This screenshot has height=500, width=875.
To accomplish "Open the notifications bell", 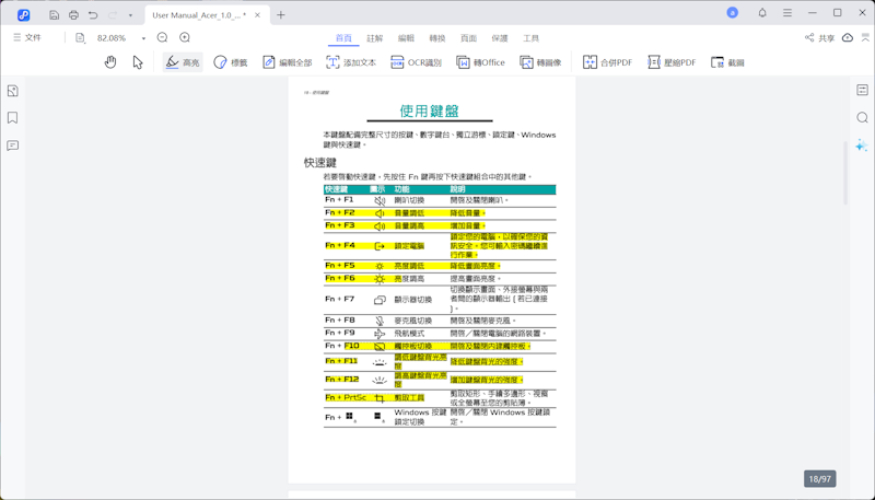I will [x=762, y=13].
